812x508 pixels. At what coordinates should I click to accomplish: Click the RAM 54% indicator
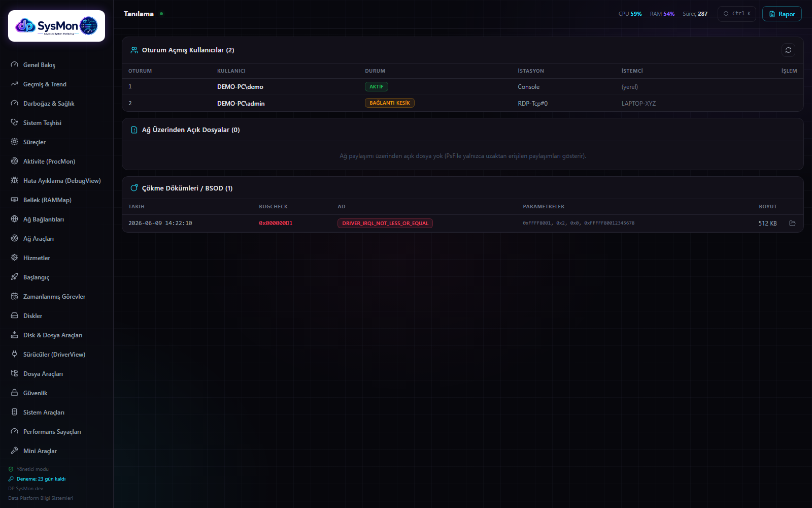tap(662, 14)
